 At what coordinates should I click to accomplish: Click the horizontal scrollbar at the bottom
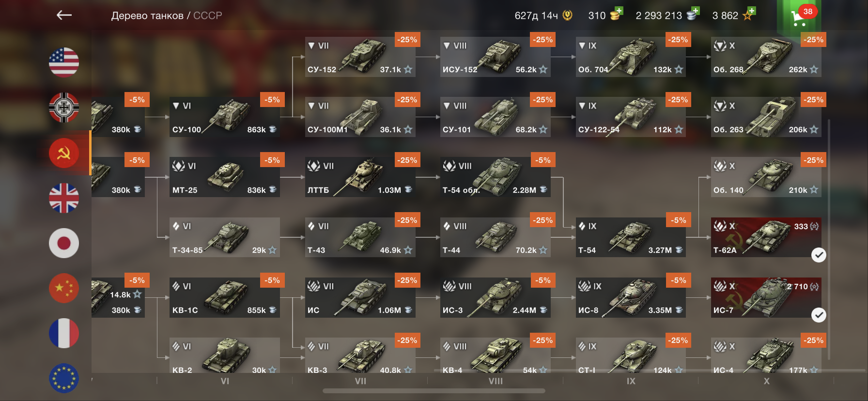tap(434, 391)
